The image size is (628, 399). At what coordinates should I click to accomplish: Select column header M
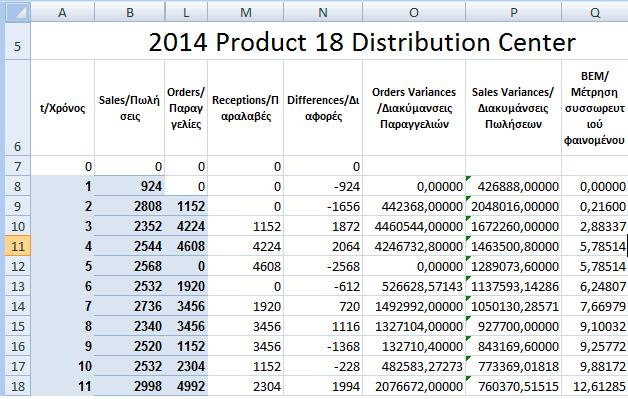click(x=246, y=12)
